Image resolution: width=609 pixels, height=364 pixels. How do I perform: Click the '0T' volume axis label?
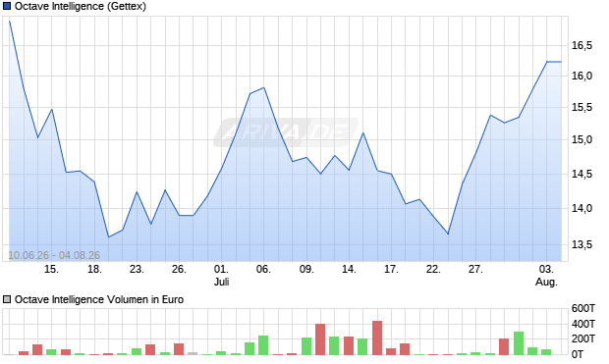(x=578, y=354)
